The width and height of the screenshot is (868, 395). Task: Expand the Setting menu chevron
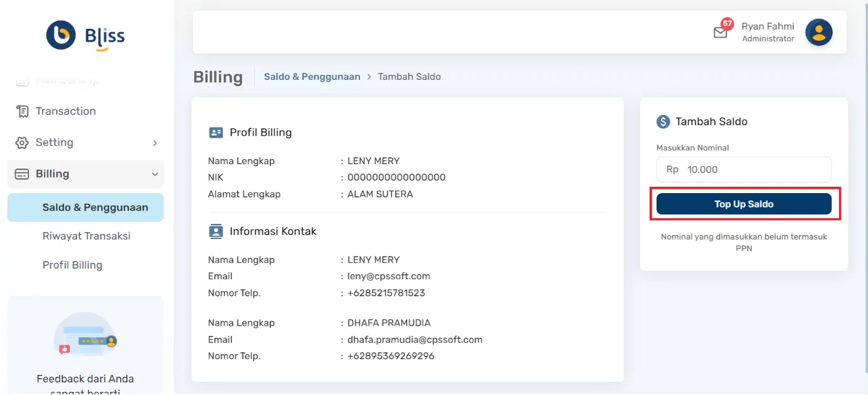click(x=155, y=143)
